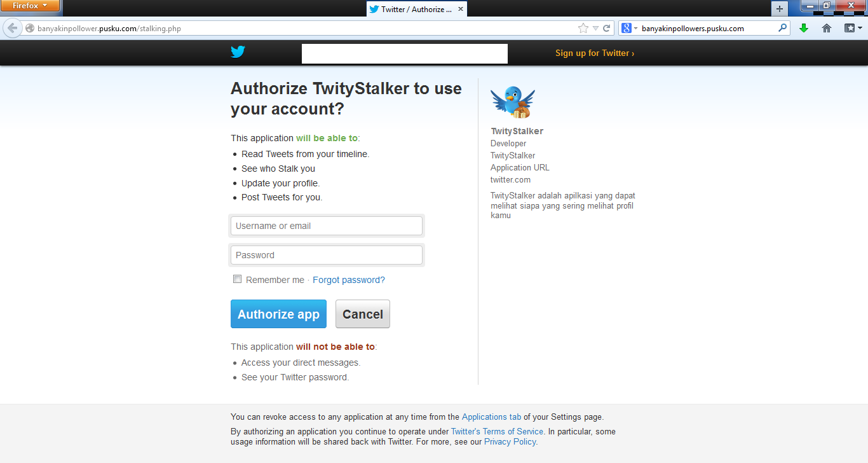This screenshot has width=868, height=463.
Task: Open a new tab with the plus button
Action: coord(780,9)
